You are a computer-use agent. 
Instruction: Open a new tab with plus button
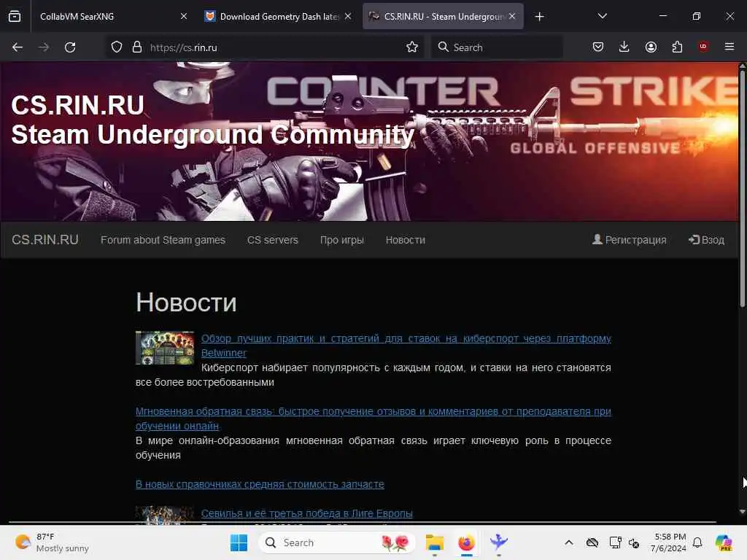pyautogui.click(x=539, y=17)
